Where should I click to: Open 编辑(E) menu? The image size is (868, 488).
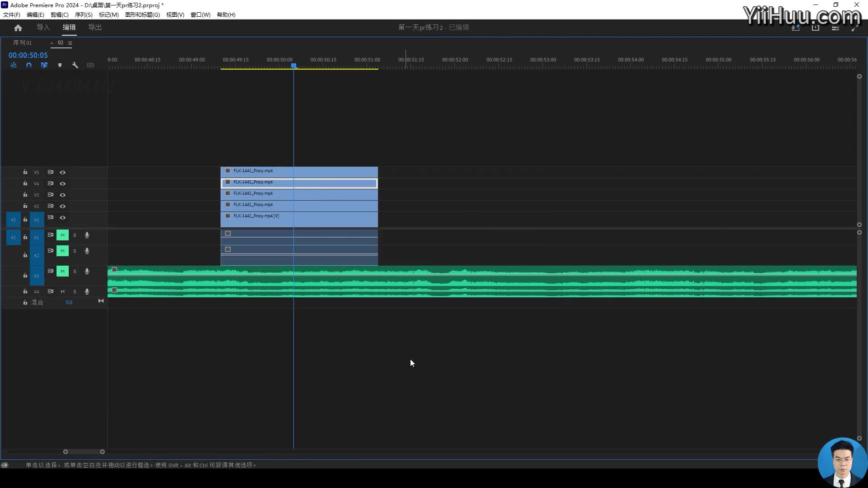coord(35,14)
